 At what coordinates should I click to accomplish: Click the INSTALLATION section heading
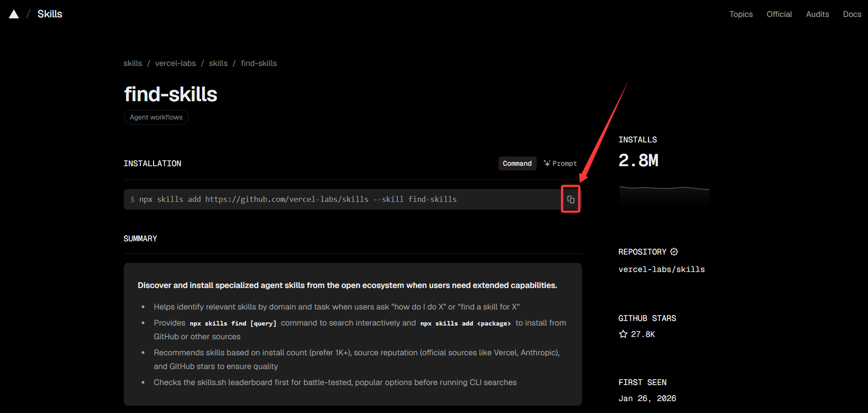pos(153,163)
